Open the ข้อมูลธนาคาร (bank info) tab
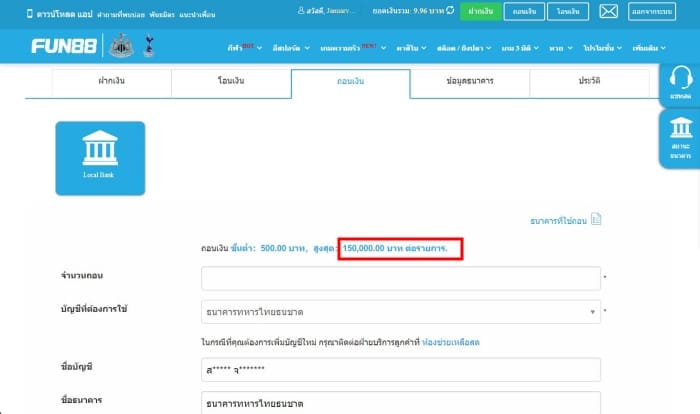Viewport: 700px width, 414px height. click(x=470, y=81)
